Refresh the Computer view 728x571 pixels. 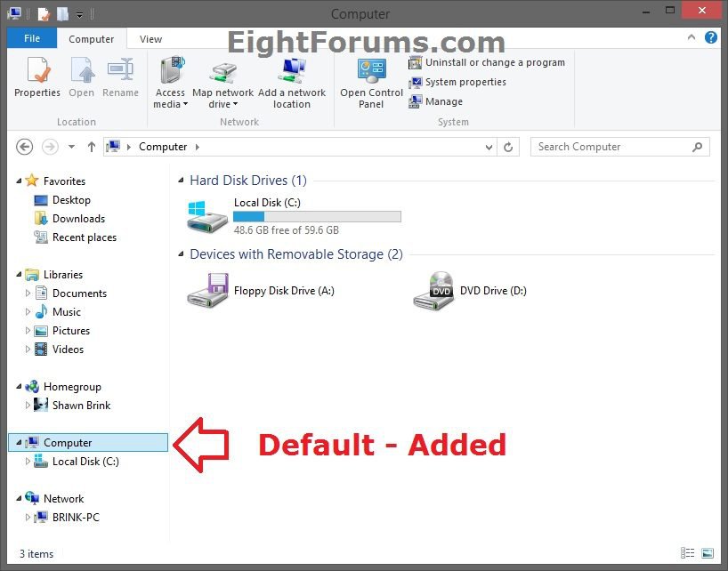508,147
